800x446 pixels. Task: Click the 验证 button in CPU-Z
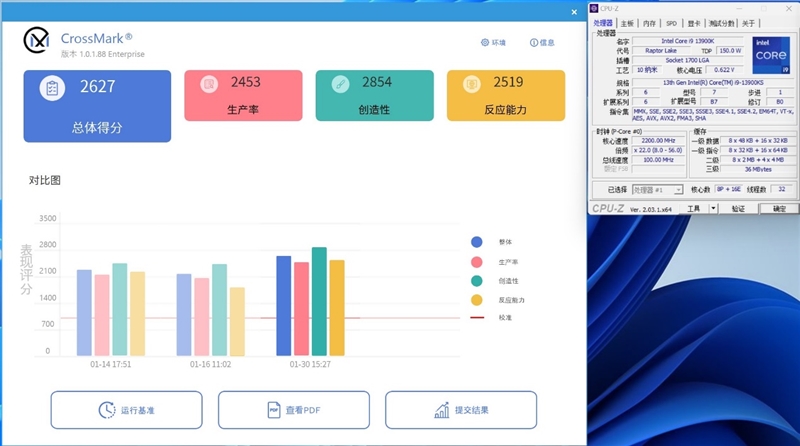coord(738,209)
